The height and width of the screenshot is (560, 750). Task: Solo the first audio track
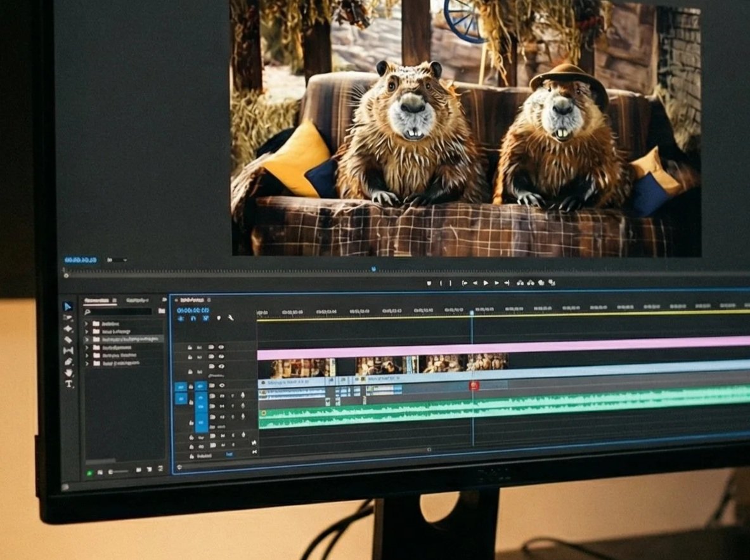coord(233,396)
